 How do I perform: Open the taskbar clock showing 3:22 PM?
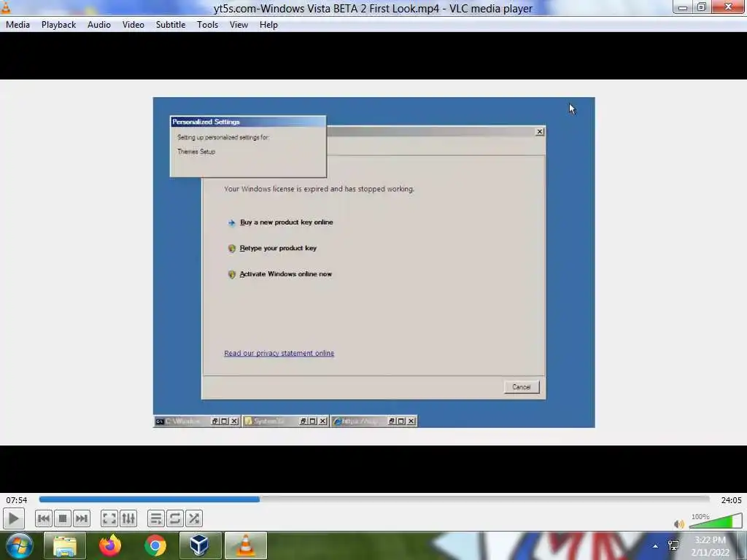point(711,546)
